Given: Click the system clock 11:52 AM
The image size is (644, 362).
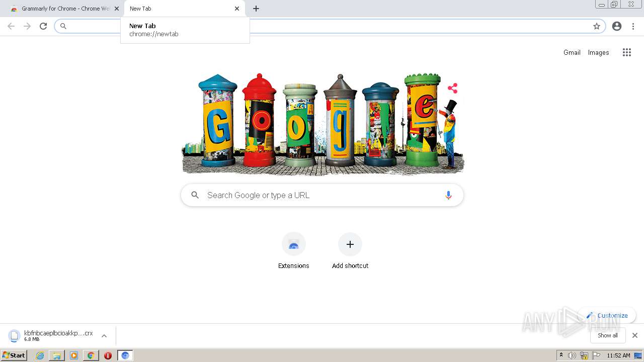Looking at the screenshot, I should pos(618,355).
